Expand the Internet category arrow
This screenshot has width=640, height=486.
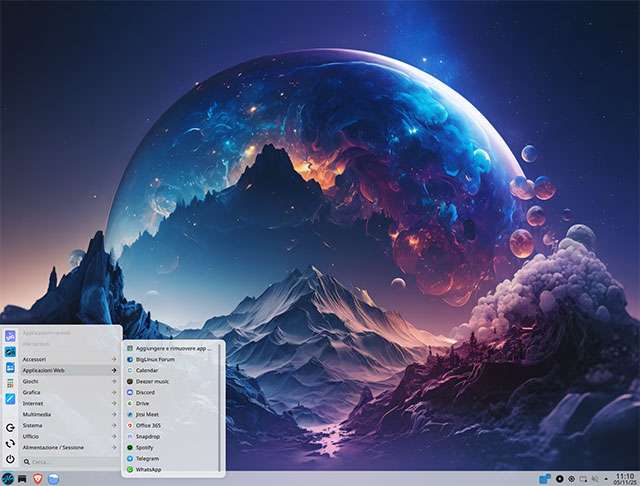114,403
